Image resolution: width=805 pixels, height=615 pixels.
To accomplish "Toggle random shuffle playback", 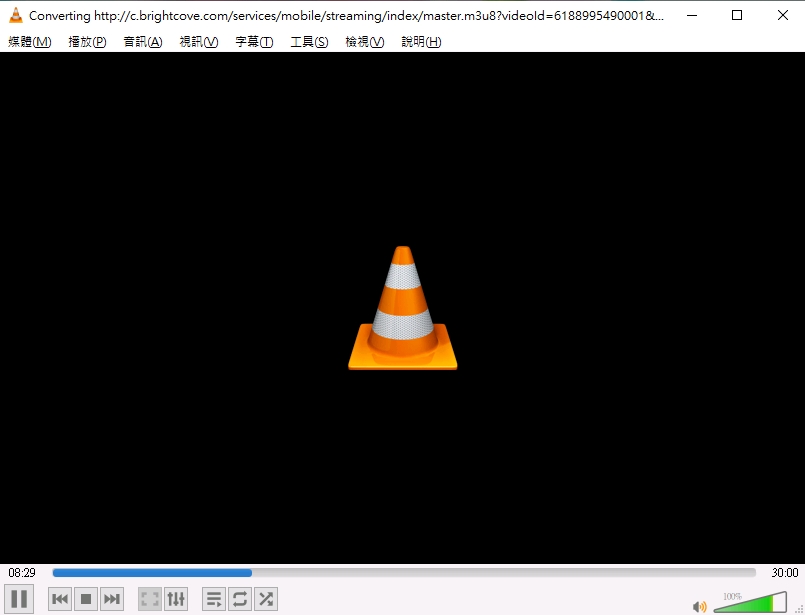I will (x=266, y=599).
